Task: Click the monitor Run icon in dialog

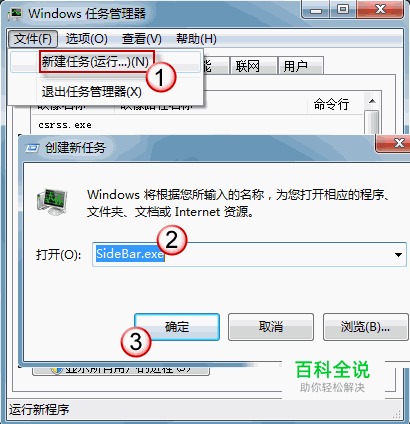Action: [52, 202]
